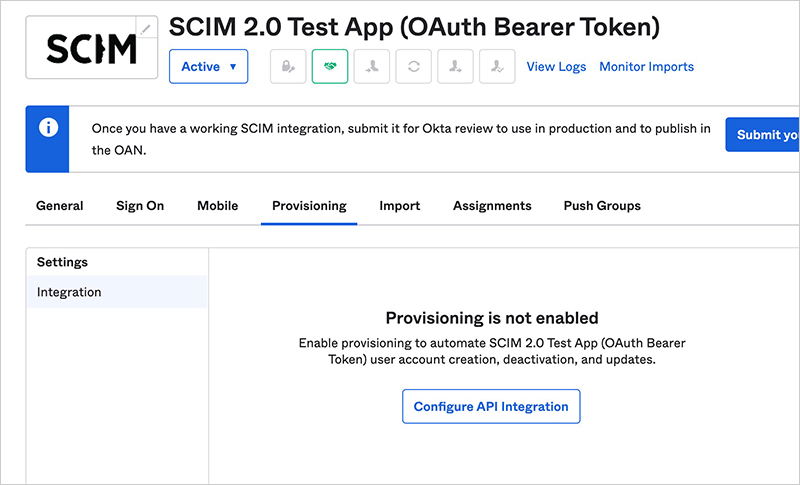Select the Provisioning tab
The image size is (800, 485).
[309, 206]
